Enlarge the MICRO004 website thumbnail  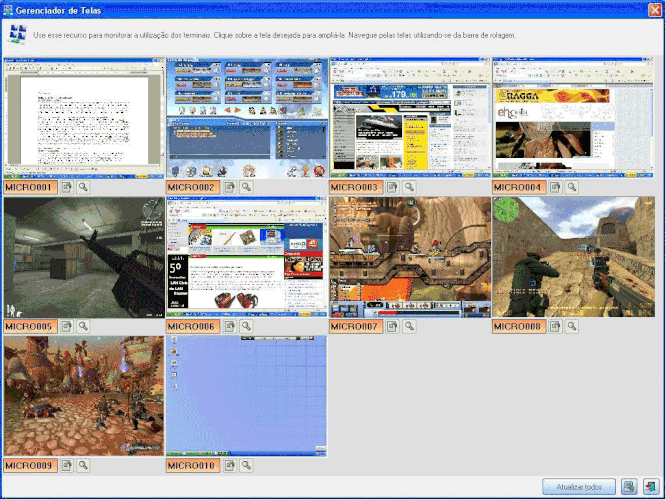(573, 118)
